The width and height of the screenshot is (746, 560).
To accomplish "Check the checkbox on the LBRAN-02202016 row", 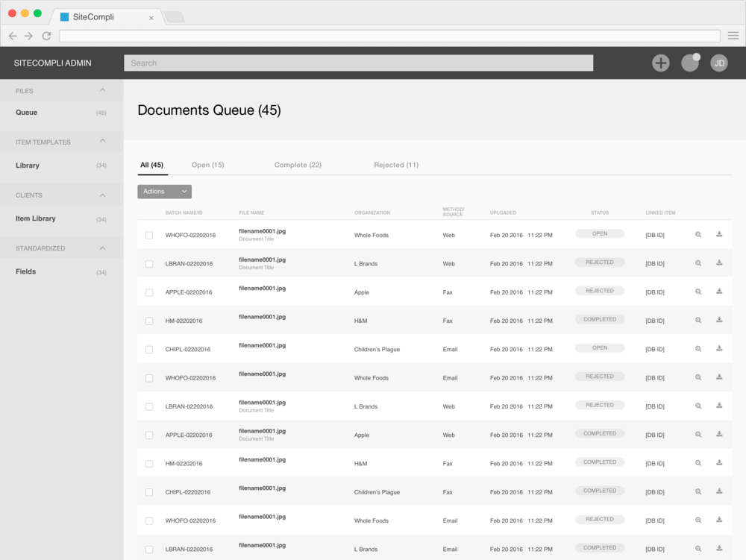I will click(148, 262).
